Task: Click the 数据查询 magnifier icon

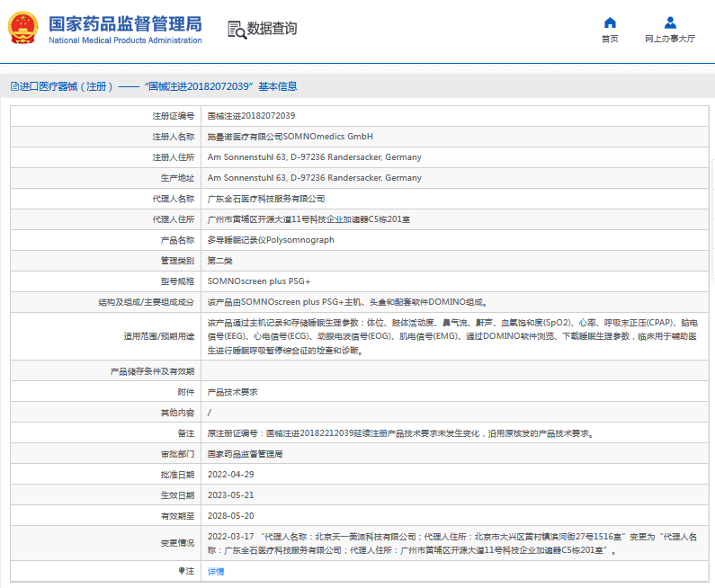Action: coord(237,30)
